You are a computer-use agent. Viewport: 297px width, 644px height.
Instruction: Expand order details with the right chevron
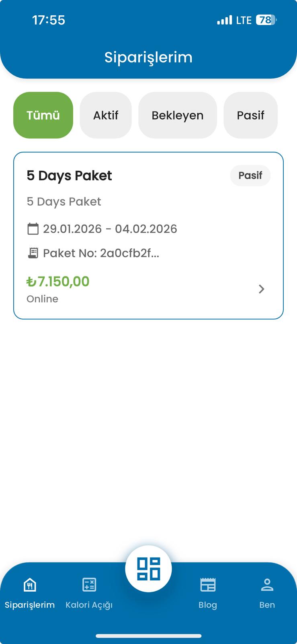[262, 289]
